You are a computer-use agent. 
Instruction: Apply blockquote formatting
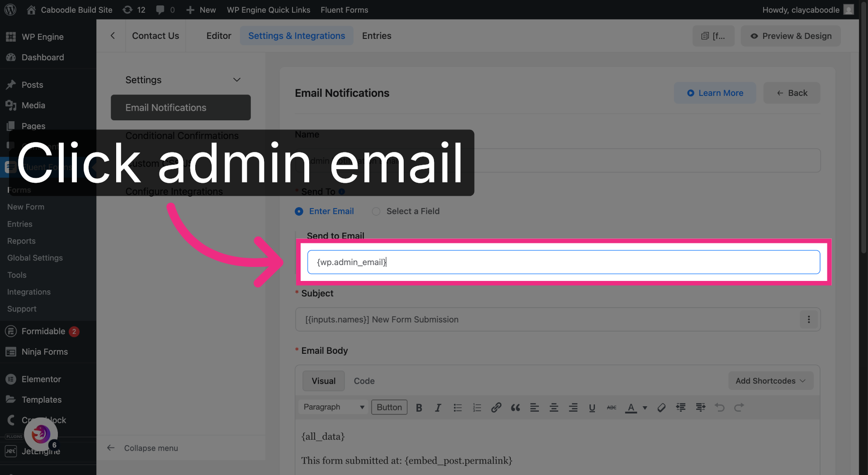[x=515, y=408]
